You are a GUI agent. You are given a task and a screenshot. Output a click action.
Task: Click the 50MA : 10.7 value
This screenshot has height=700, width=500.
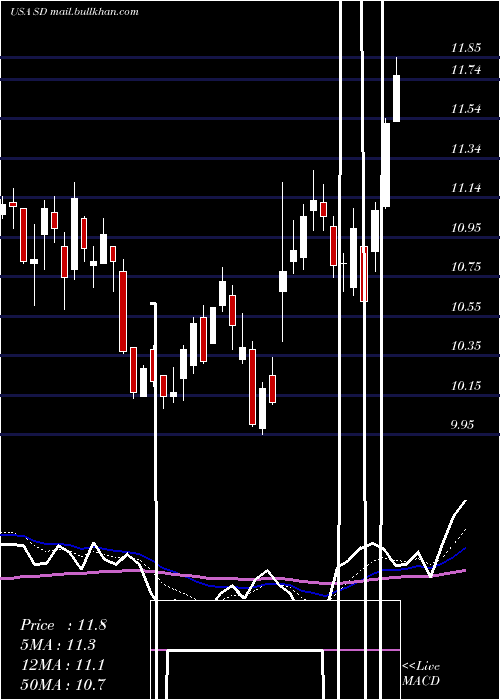tap(63, 684)
